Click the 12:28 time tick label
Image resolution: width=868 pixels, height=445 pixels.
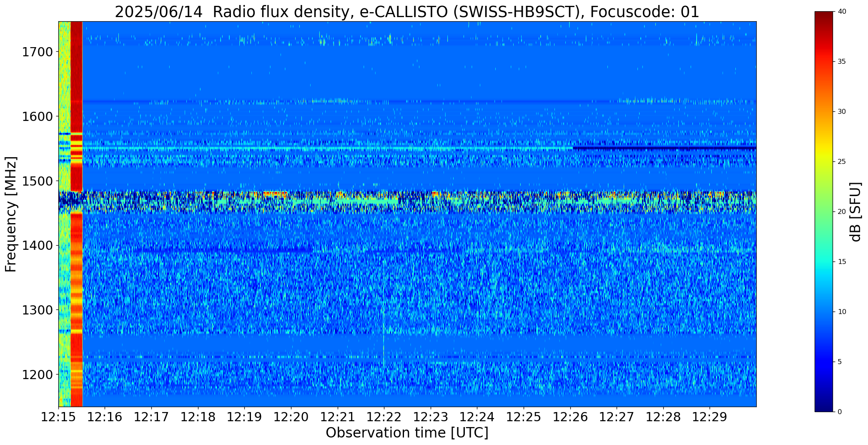pyautogui.click(x=663, y=417)
